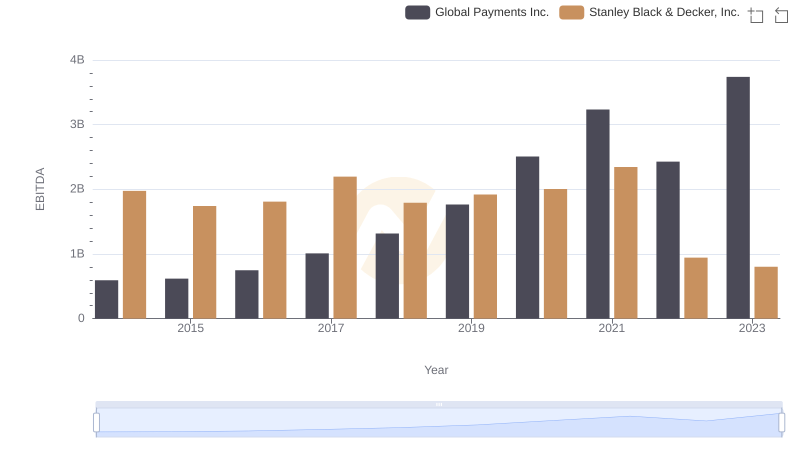Image resolution: width=800 pixels, height=461 pixels.
Task: Select Global Payments 2023 bar
Action: tap(738, 198)
